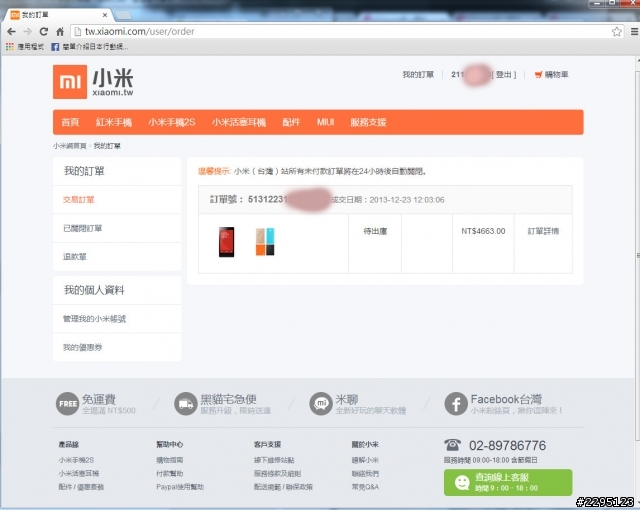The height and width of the screenshot is (510, 640).
Task: Close the 我的訂單 browser tab
Action: [105, 15]
